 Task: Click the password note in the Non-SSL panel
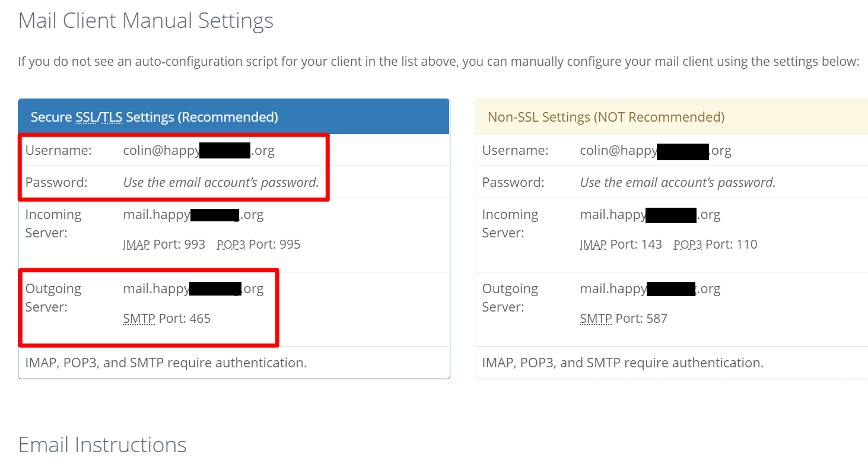tap(678, 182)
